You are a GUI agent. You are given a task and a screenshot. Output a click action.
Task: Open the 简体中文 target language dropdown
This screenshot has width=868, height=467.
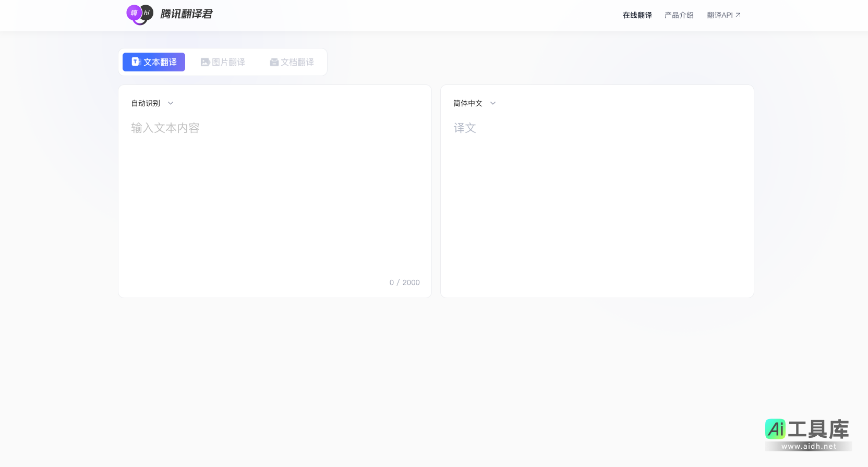(x=468, y=103)
